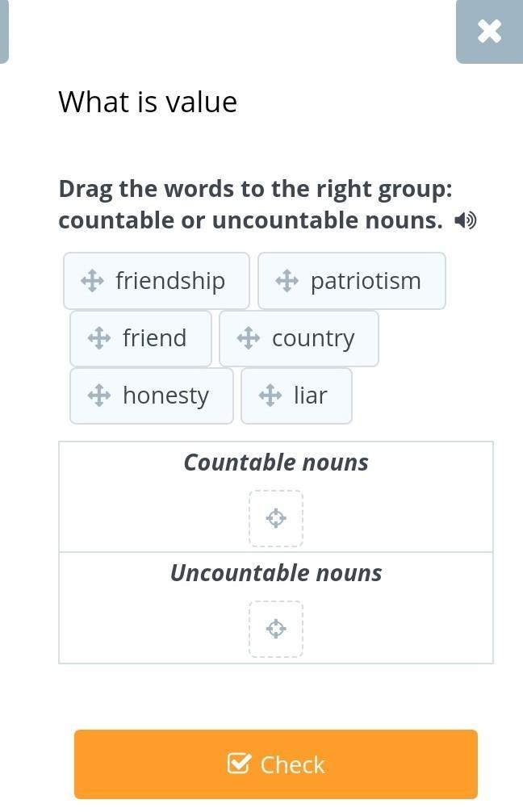Image resolution: width=523 pixels, height=812 pixels.
Task: Close the exercise with the X button
Action: (489, 31)
